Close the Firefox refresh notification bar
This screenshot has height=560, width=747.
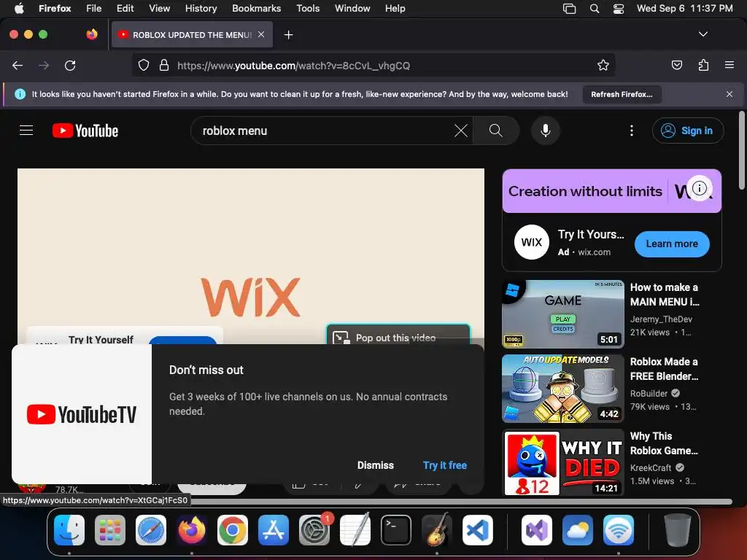(x=729, y=94)
